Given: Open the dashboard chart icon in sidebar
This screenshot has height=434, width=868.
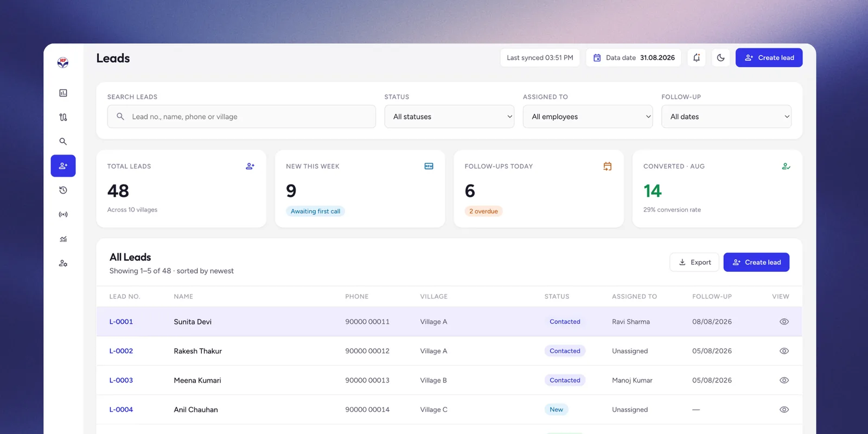Looking at the screenshot, I should (63, 93).
